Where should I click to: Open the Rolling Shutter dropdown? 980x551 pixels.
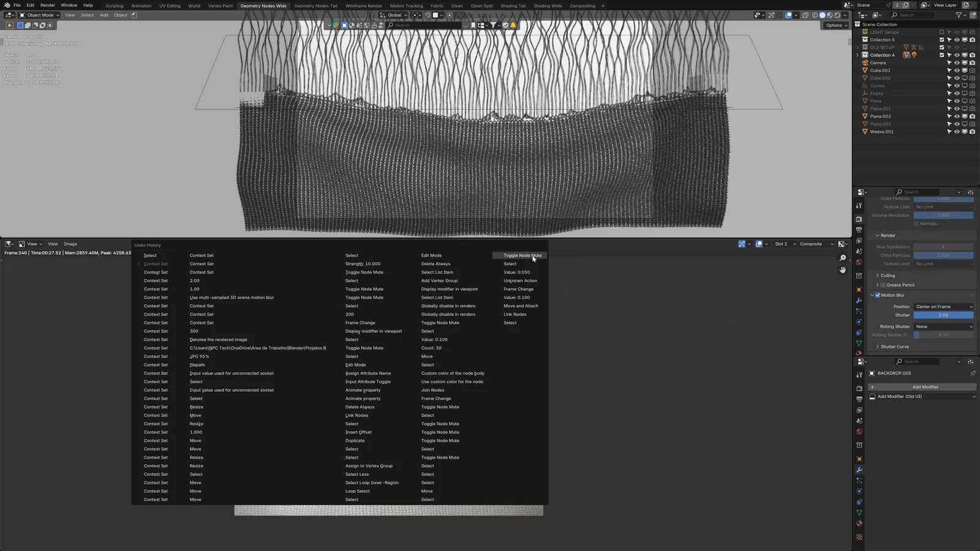click(943, 326)
